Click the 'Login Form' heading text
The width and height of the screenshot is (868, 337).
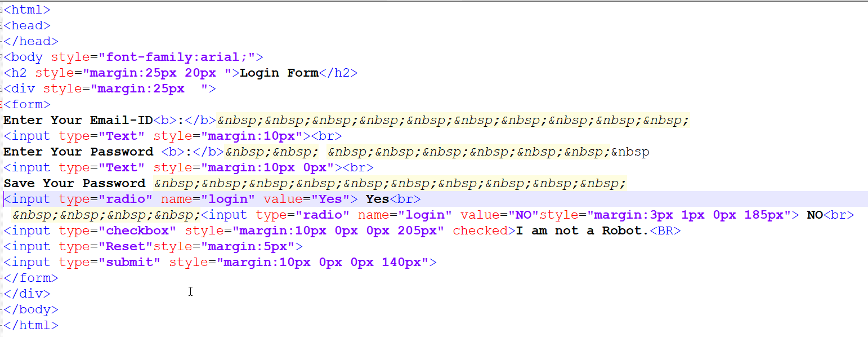(280, 73)
